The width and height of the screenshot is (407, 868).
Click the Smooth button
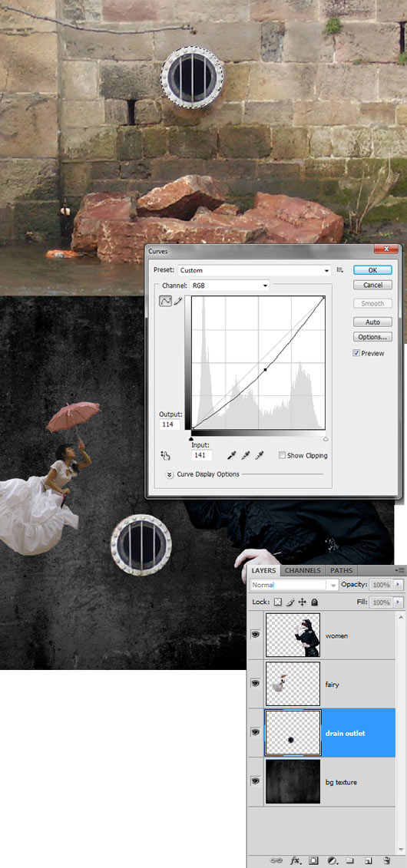(372, 303)
